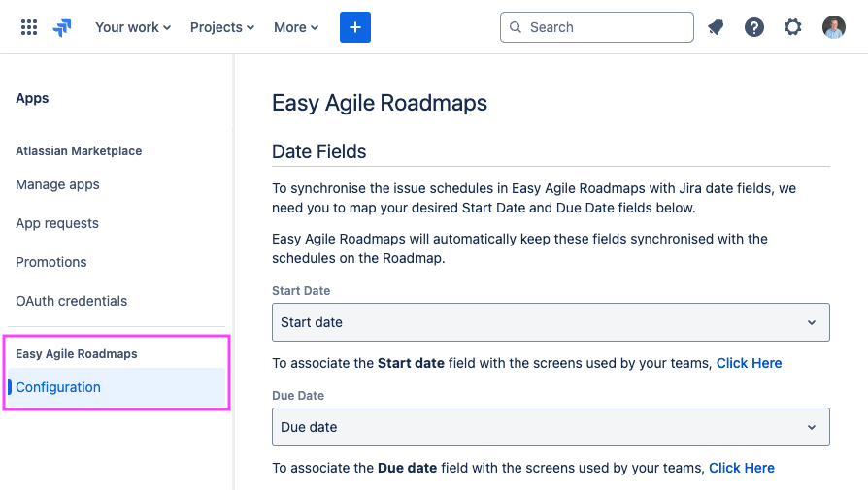Open the Settings gear icon

click(x=792, y=27)
